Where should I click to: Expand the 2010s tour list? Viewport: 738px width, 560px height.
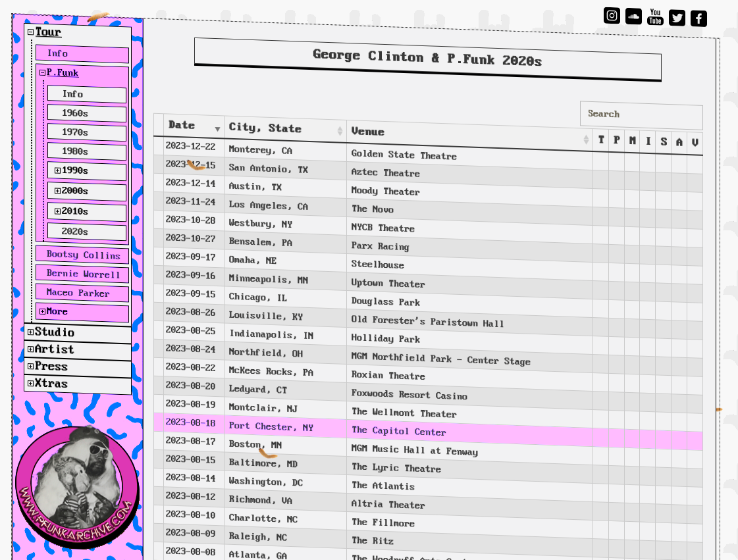(x=57, y=211)
